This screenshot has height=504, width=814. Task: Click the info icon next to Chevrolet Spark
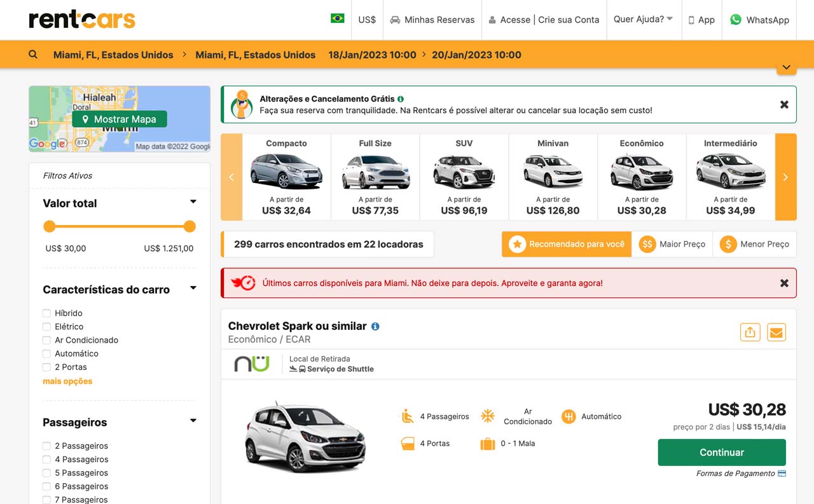[x=375, y=325]
